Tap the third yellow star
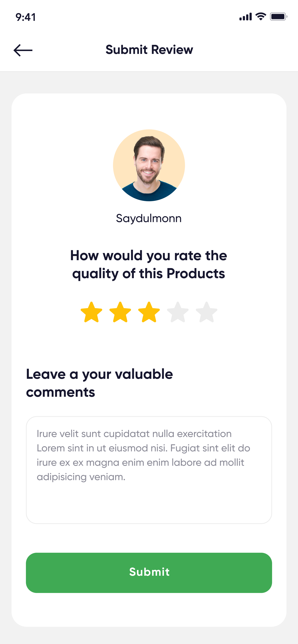The width and height of the screenshot is (298, 644). tap(149, 312)
